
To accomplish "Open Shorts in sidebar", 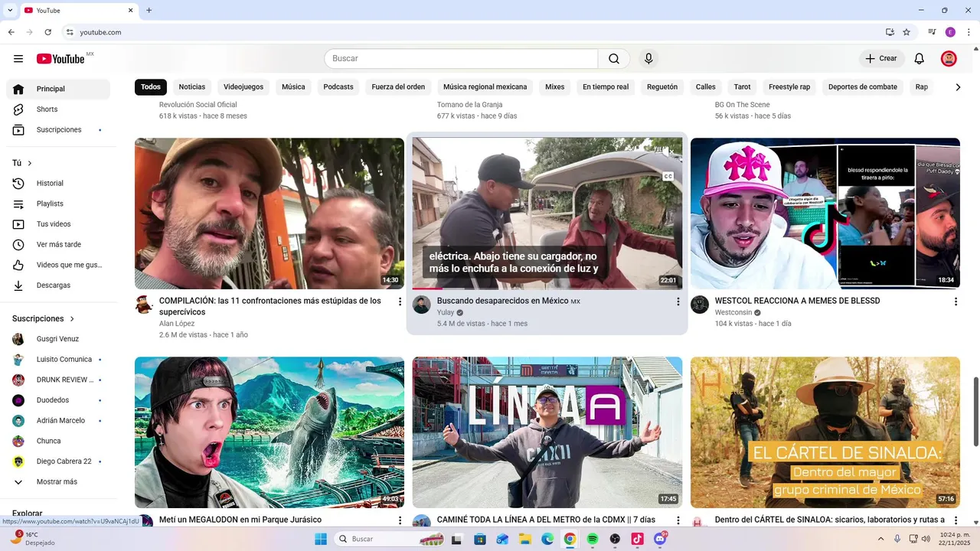I will point(58,109).
